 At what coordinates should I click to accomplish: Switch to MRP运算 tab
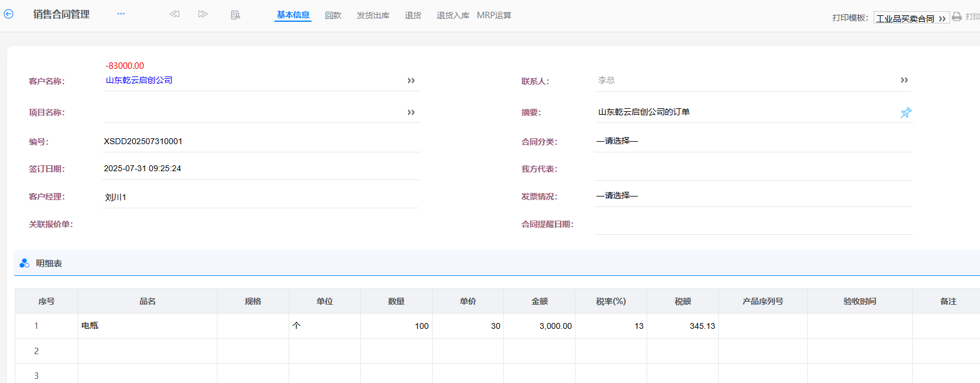click(494, 15)
